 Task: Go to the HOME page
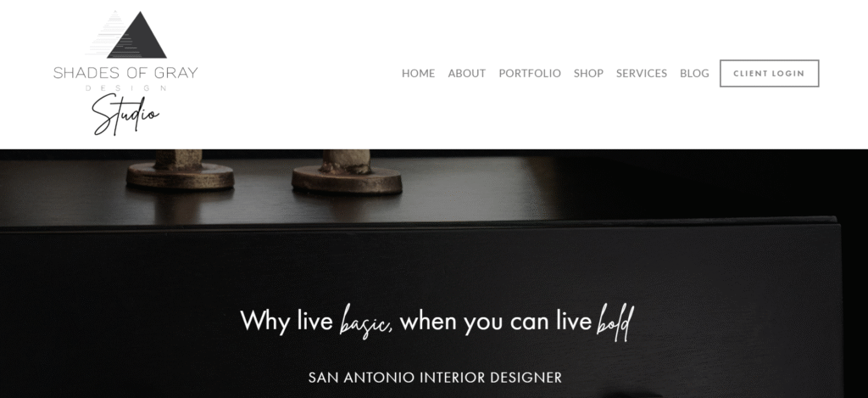(418, 73)
